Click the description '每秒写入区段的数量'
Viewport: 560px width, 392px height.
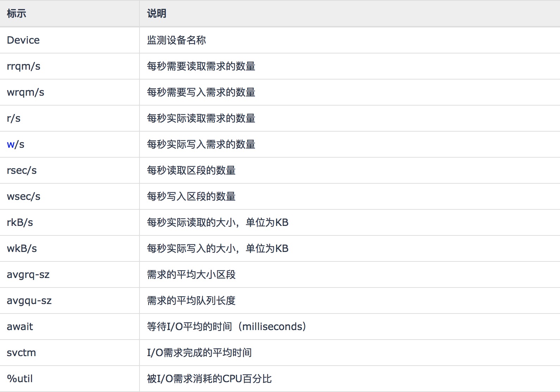pos(191,196)
